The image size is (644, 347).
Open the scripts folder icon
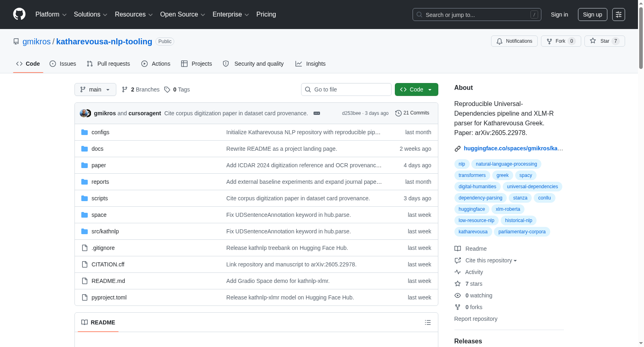85,198
